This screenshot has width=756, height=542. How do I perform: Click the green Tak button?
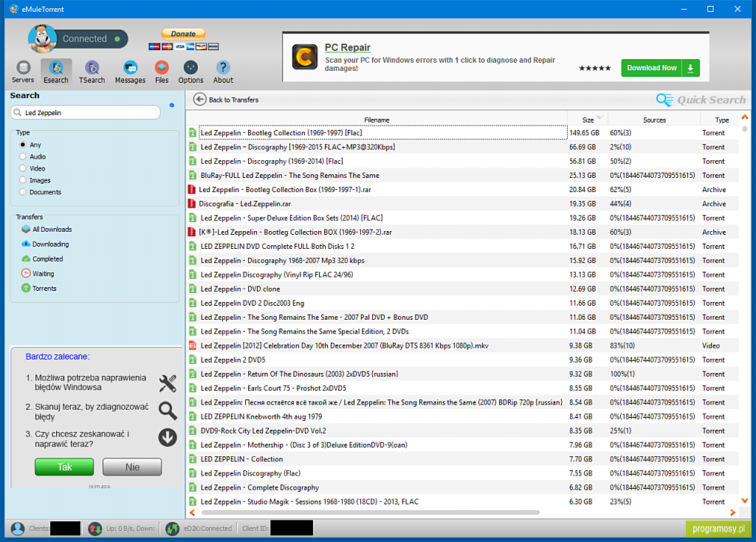64,467
